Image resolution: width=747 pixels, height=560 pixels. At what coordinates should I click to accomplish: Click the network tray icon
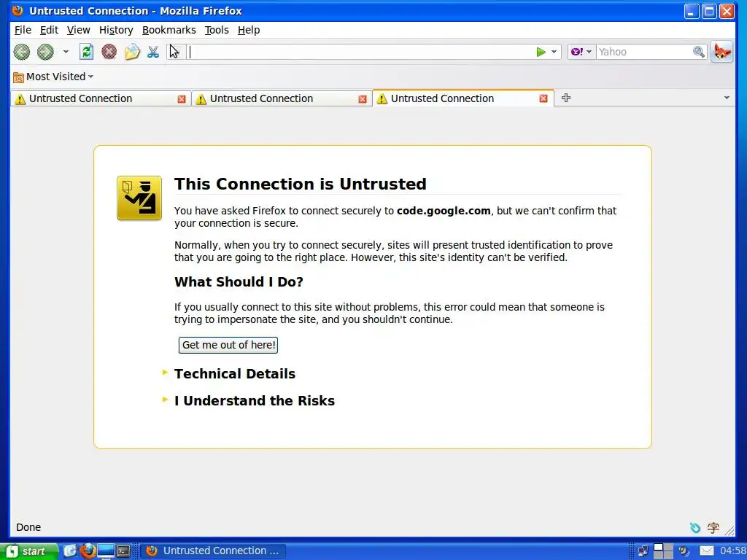point(643,551)
